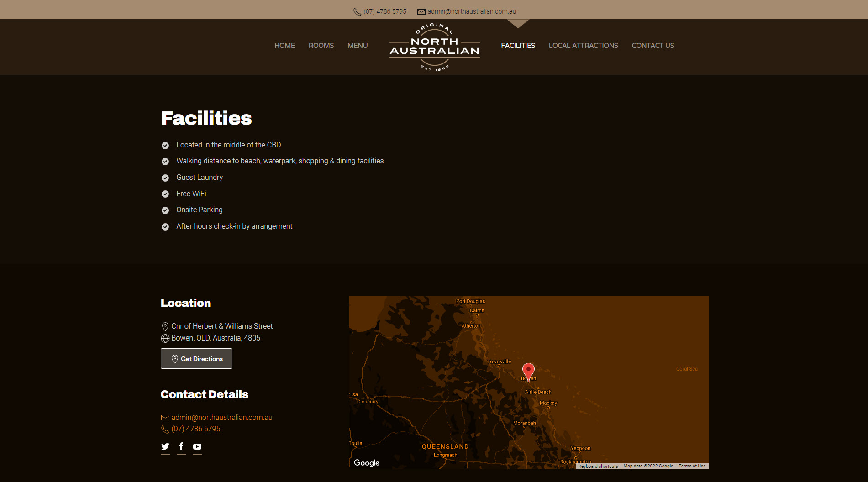868x482 pixels.
Task: Select the FACILITIES nav item
Action: pos(518,46)
